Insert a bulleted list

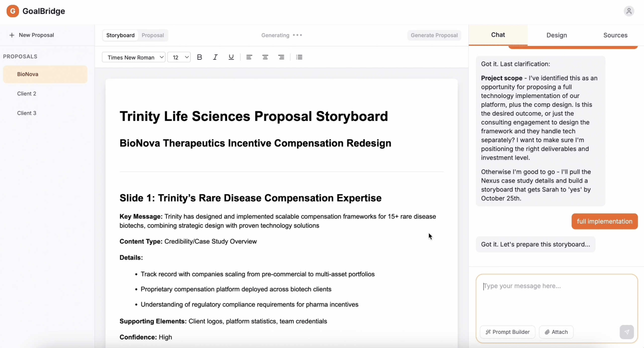(299, 57)
